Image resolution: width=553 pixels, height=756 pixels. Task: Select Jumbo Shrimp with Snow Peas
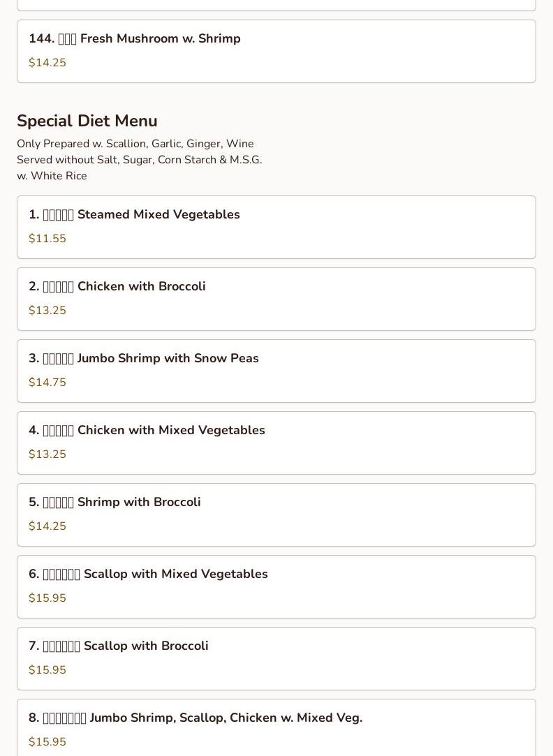tap(276, 371)
